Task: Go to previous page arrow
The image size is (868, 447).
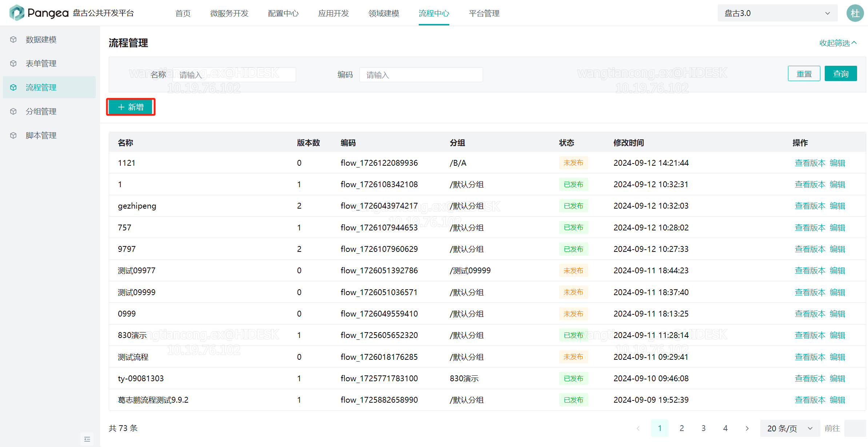Action: [638, 428]
